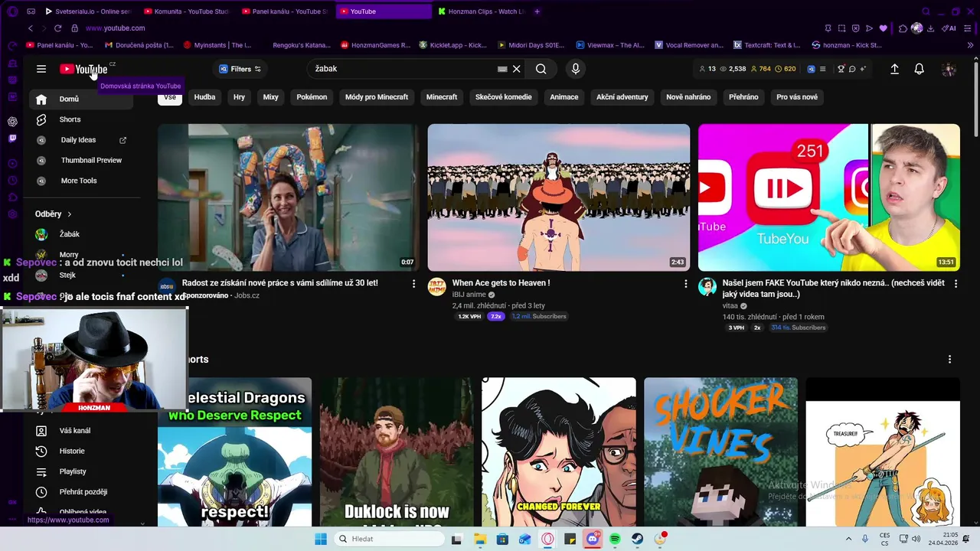
Task: Open the Žabák channel subscription
Action: 81,234
